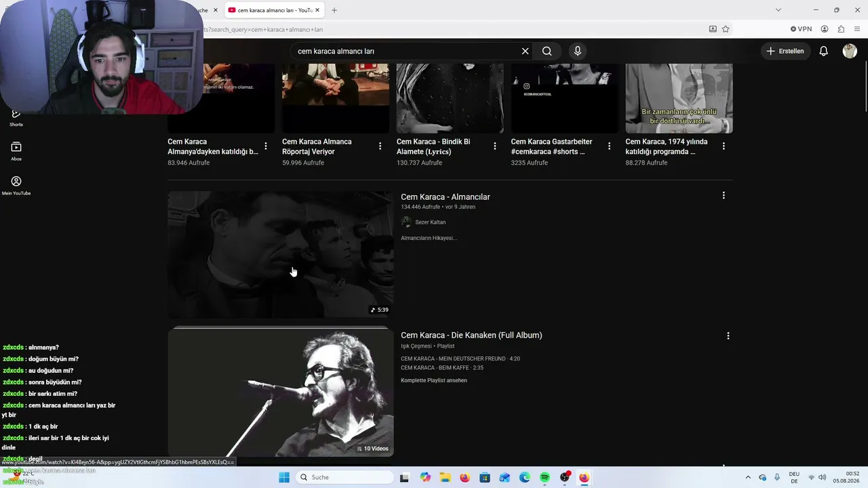Open the browser VPN panel
The image size is (868, 488).
[801, 29]
